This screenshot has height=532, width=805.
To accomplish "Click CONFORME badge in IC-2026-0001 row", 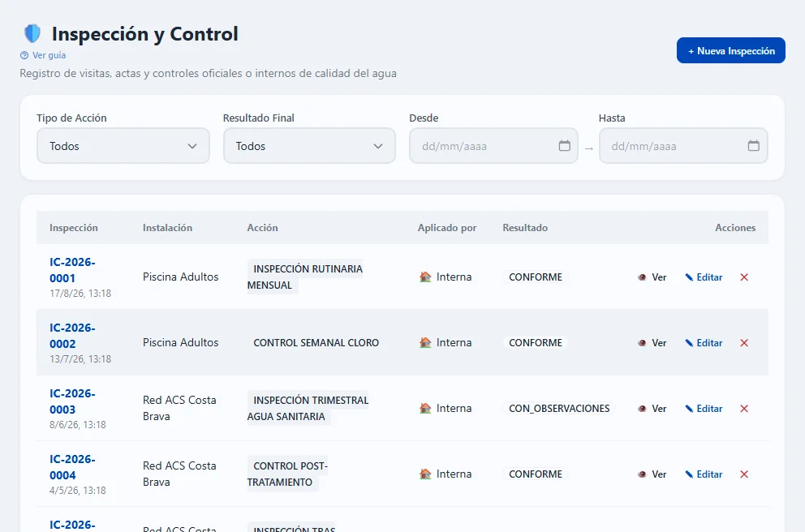I will (536, 277).
